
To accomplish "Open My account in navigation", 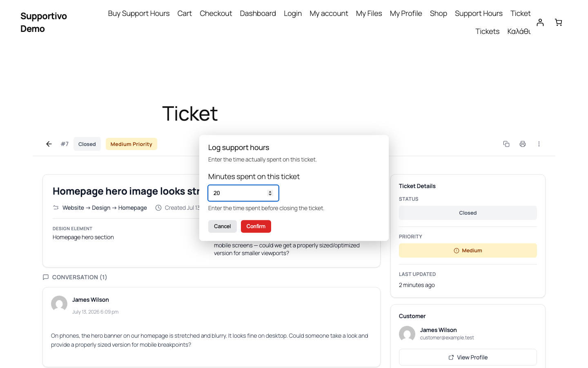I will tap(329, 13).
